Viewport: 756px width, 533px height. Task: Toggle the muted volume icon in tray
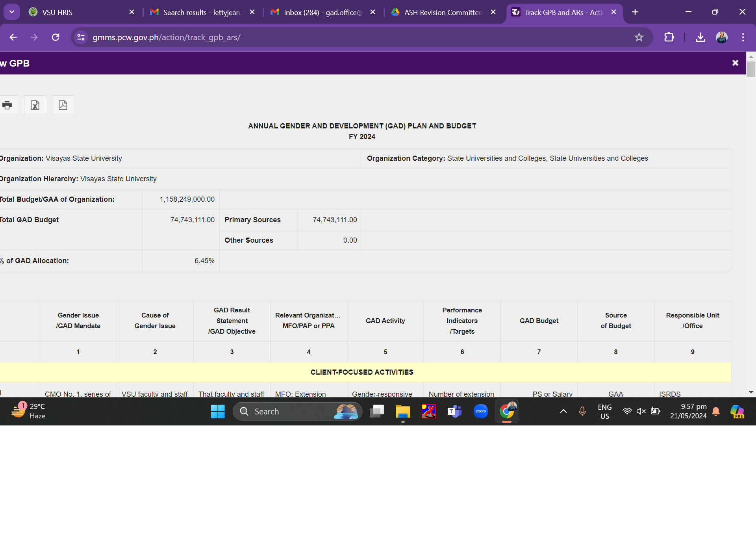(x=641, y=411)
